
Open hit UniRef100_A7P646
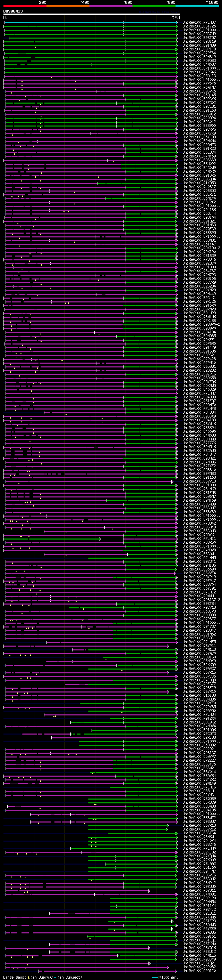(199, 72)
